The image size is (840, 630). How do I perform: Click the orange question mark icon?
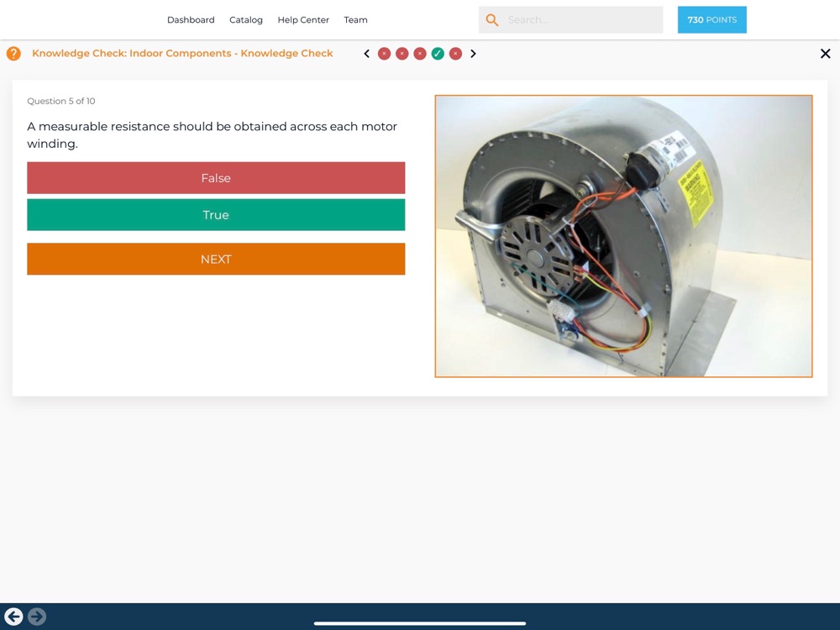(13, 54)
